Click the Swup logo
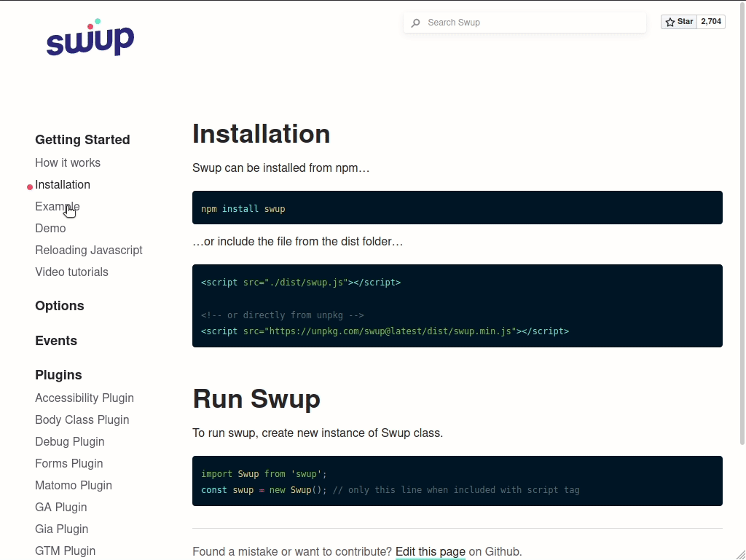 [90, 39]
